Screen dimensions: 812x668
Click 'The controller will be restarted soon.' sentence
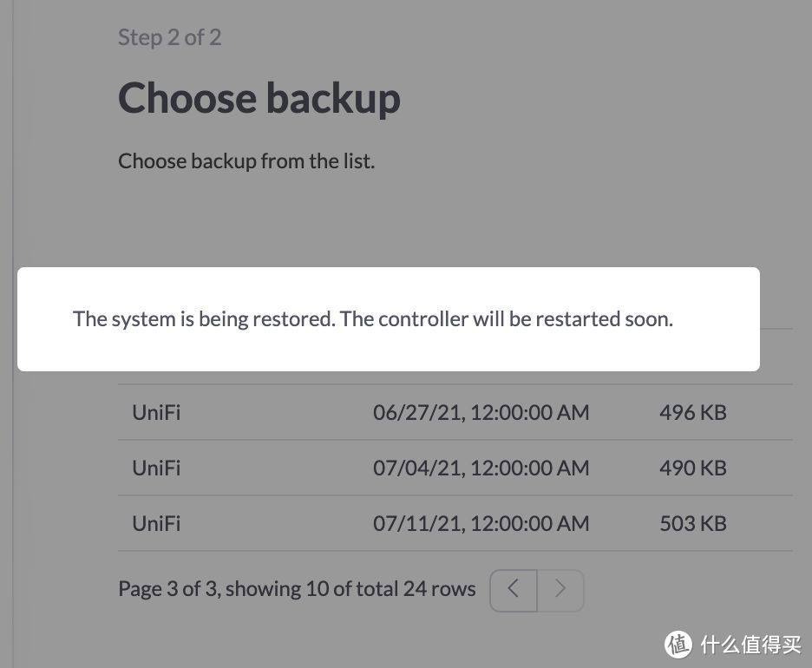[507, 319]
